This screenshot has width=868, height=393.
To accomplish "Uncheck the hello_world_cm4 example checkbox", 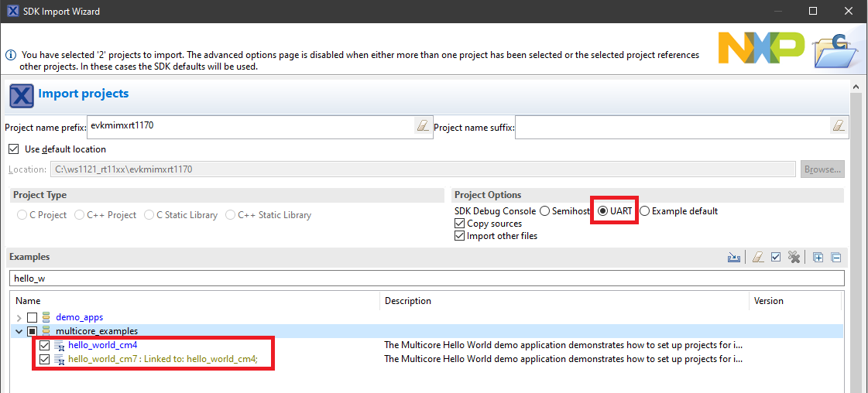I will 44,346.
